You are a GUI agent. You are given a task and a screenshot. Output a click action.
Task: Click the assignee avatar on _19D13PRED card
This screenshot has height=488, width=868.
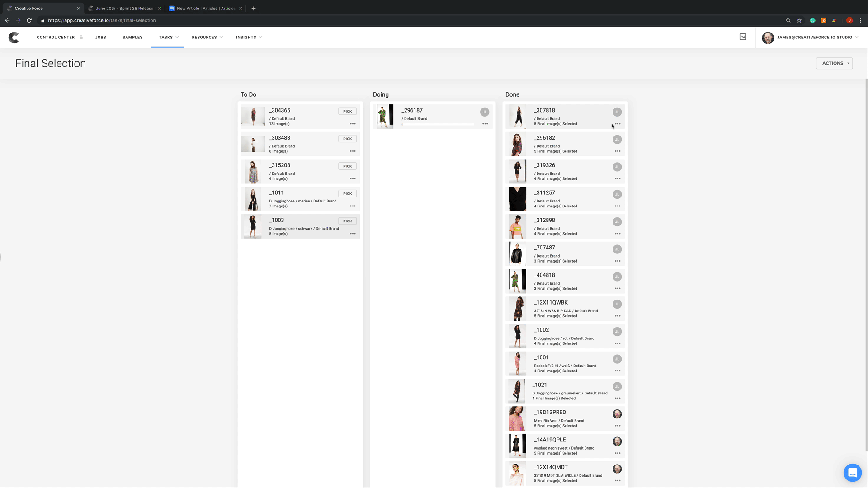(617, 414)
